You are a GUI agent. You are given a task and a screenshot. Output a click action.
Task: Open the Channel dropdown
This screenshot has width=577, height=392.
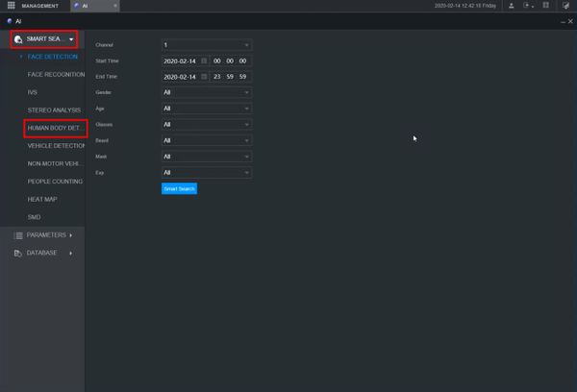[x=207, y=45]
